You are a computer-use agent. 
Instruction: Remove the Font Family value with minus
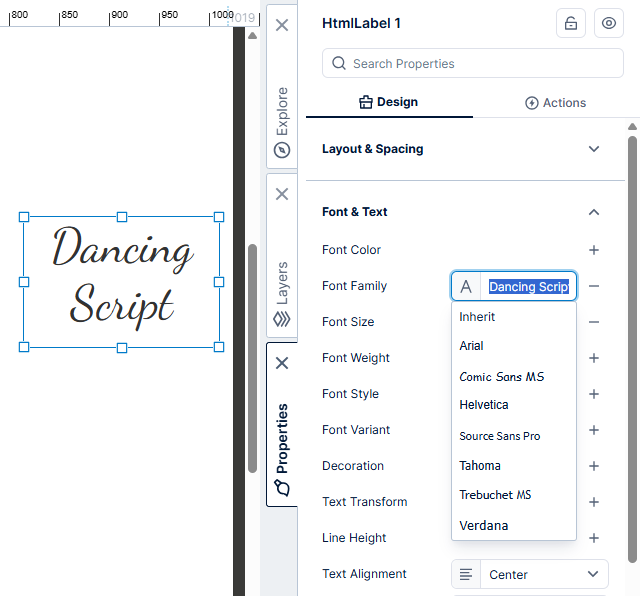tap(594, 286)
